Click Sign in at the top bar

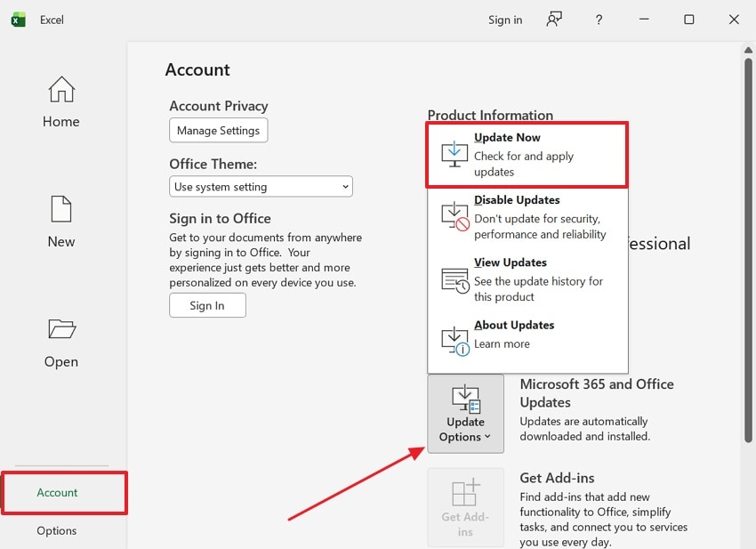click(505, 20)
